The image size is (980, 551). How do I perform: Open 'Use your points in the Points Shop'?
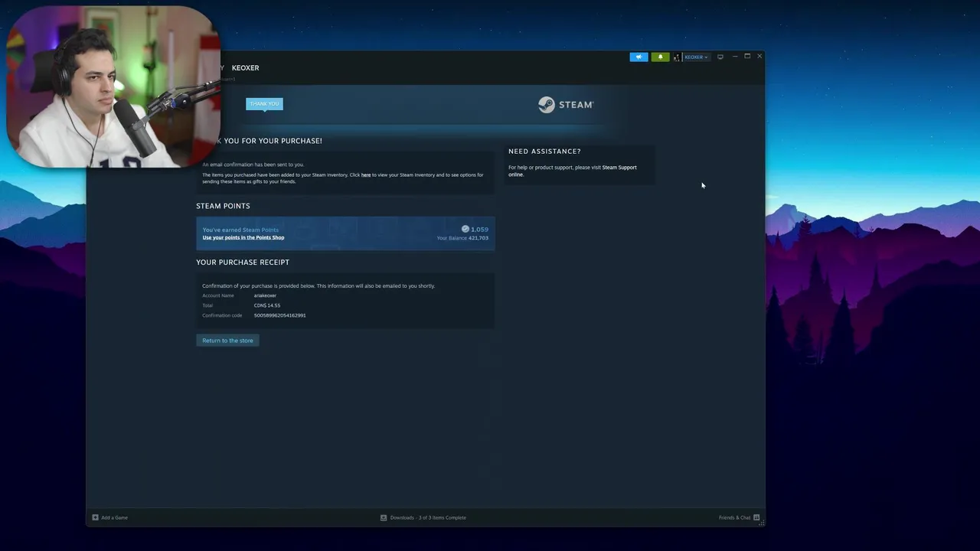pos(243,237)
